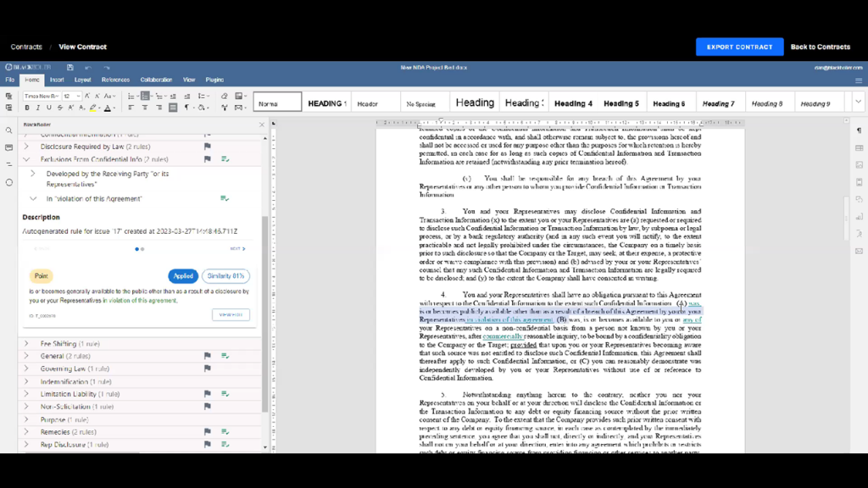The image size is (868, 488).
Task: Click the NEXT link in description
Action: coord(237,249)
